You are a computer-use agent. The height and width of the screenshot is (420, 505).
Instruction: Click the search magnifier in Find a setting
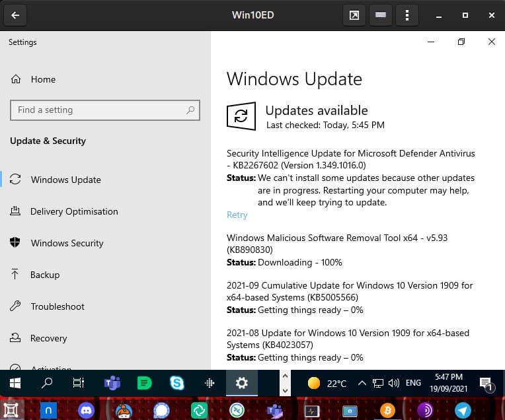pos(190,110)
